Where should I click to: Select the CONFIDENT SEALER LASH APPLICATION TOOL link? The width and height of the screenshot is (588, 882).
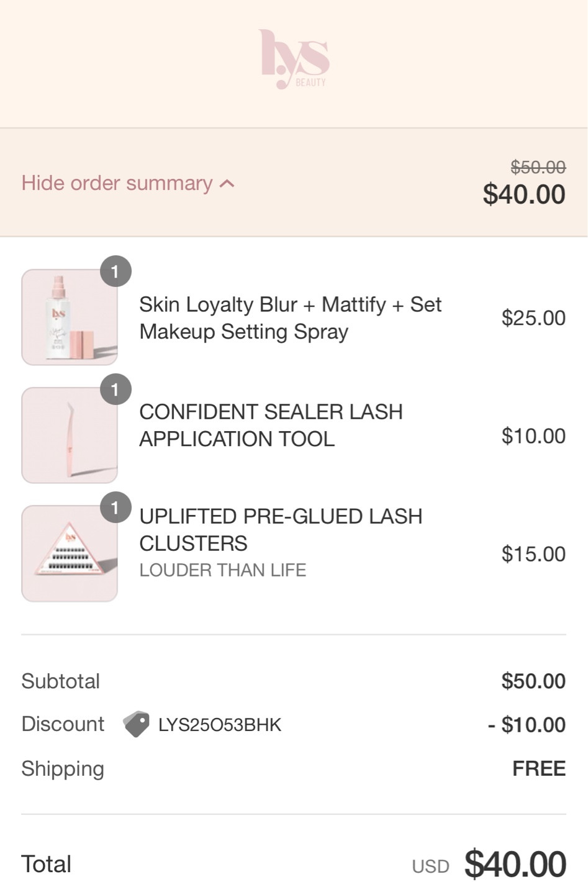click(271, 425)
